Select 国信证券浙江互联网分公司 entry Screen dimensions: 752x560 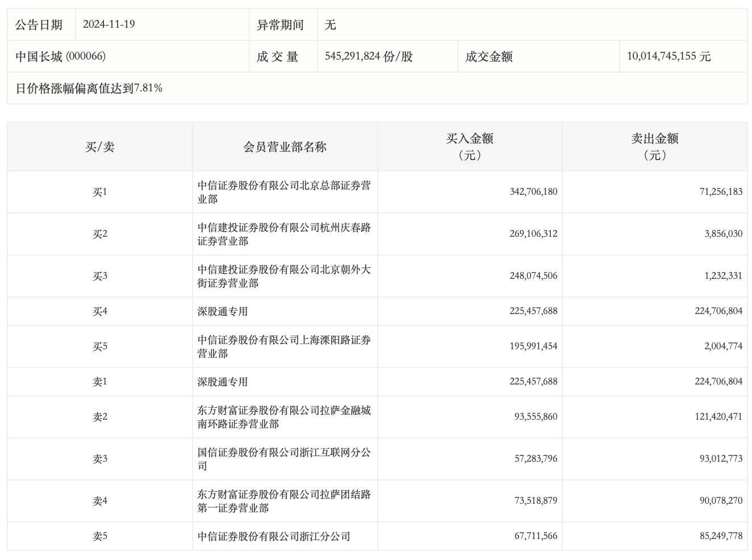tap(284, 459)
